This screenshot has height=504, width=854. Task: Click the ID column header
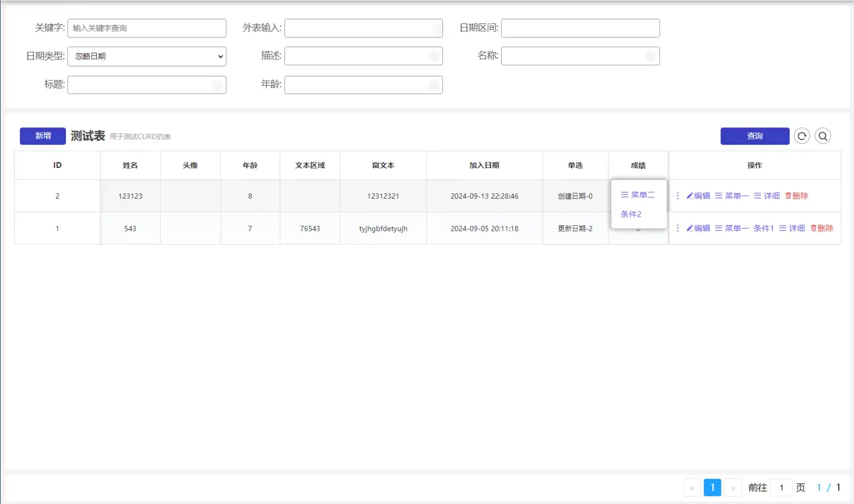[x=57, y=165]
